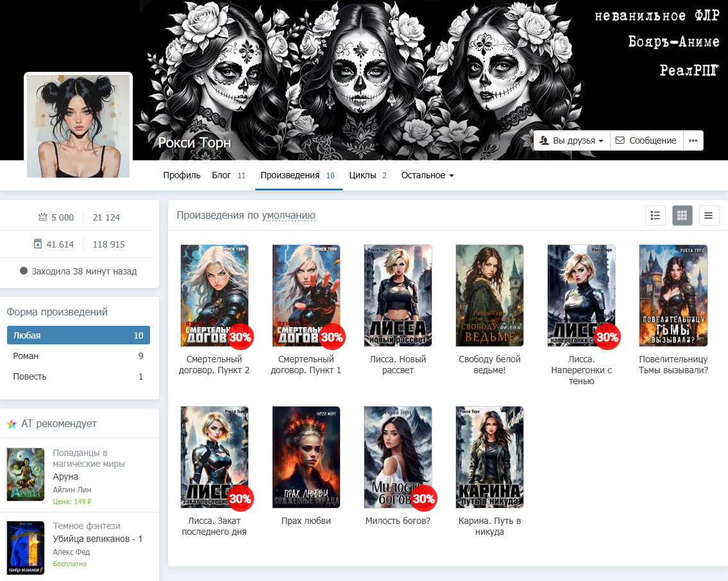Open title Лисса. Новый рассвет
Screen dimensions: 728x581
coord(398,365)
